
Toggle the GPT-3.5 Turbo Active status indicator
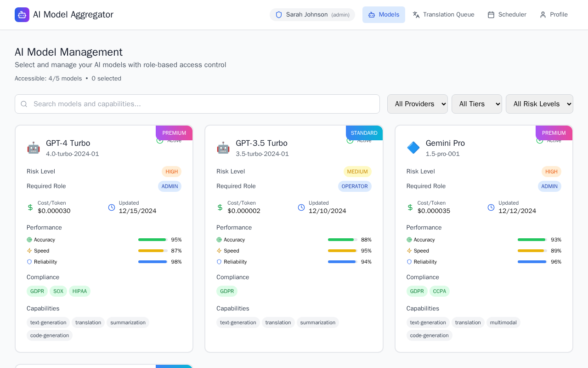[350, 141]
